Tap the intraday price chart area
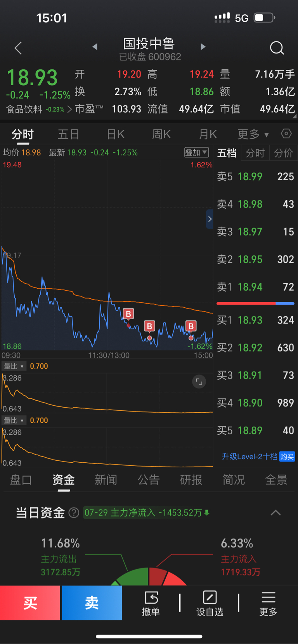 click(107, 256)
